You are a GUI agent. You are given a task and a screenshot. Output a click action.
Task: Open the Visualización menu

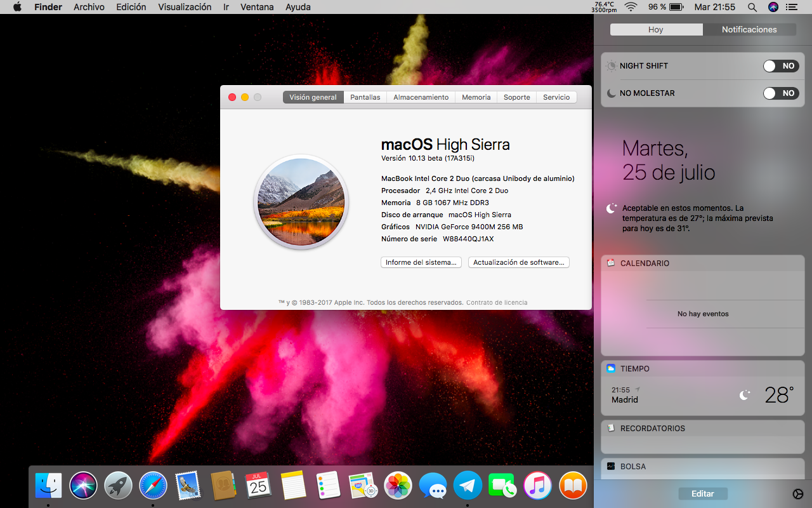pyautogui.click(x=185, y=7)
